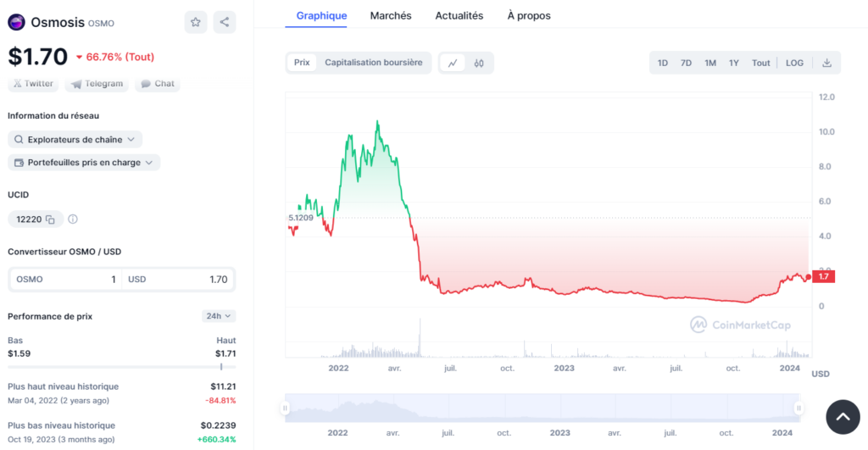Click the Information du réseau heading
The width and height of the screenshot is (868, 450).
coord(53,116)
